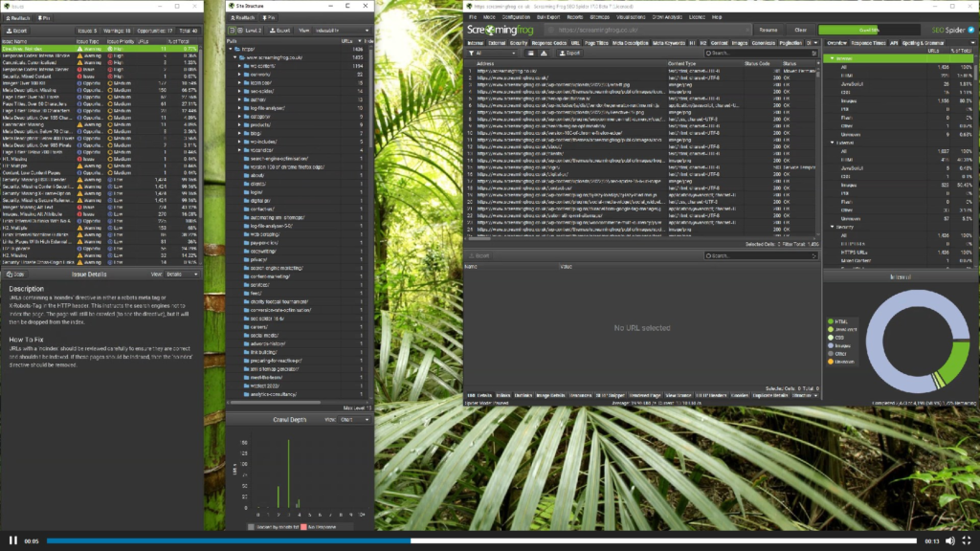Collapse the www.screamingfrog.co.uk tree node

click(235, 57)
